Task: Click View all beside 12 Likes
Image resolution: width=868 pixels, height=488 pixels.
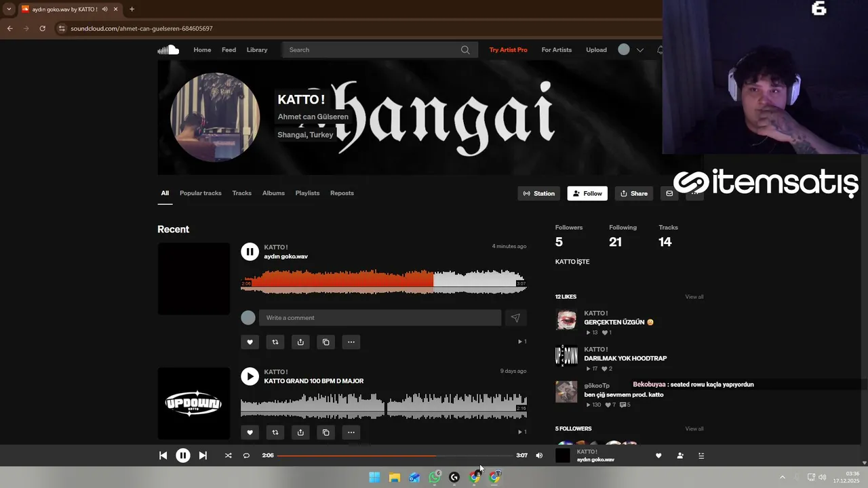Action: (x=694, y=297)
